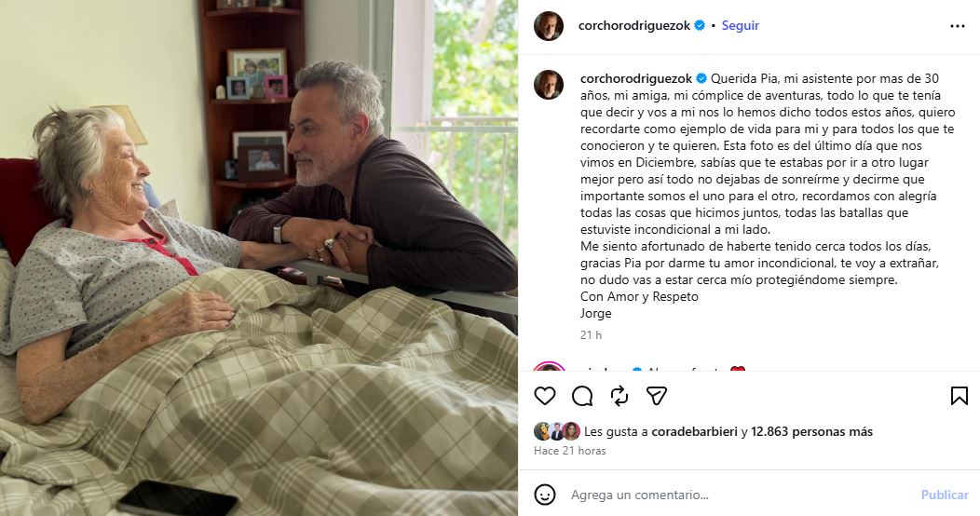The height and width of the screenshot is (516, 980).
Task: Follow the account via Seguir
Action: pyautogui.click(x=740, y=25)
